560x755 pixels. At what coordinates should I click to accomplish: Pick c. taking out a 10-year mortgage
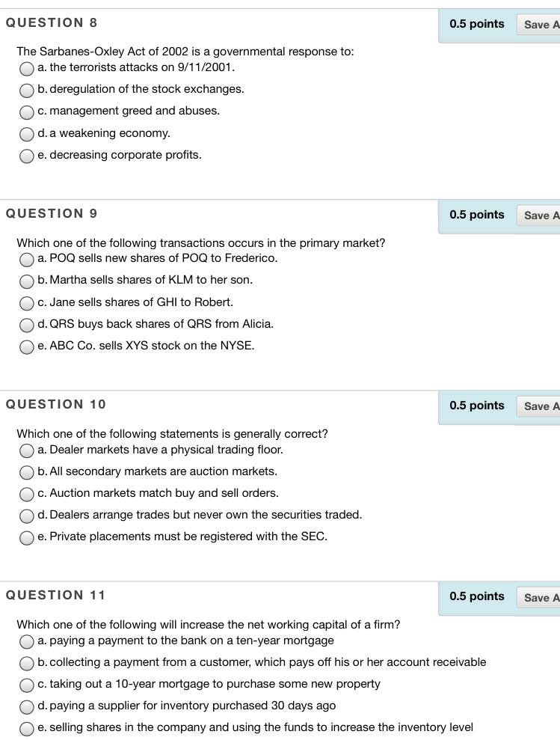[x=26, y=685]
